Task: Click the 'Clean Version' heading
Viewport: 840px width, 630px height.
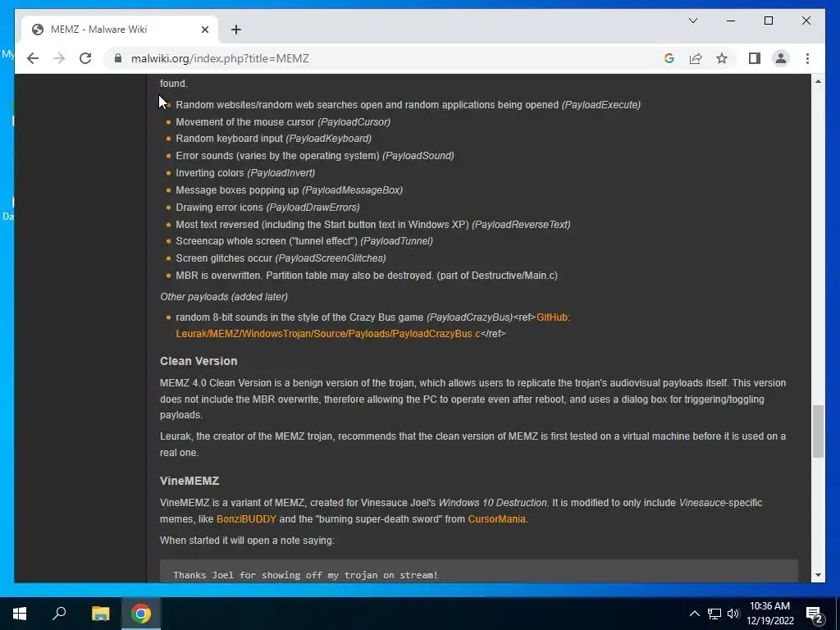Action: [x=199, y=361]
